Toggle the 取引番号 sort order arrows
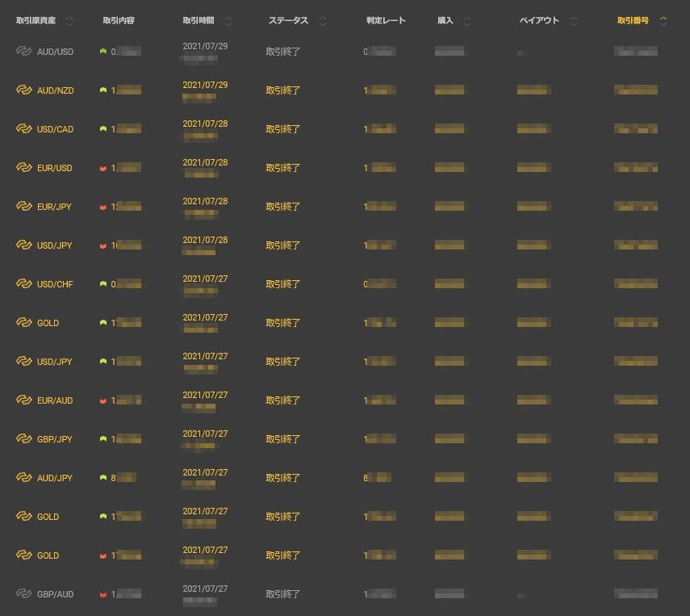This screenshot has height=616, width=690. click(663, 21)
